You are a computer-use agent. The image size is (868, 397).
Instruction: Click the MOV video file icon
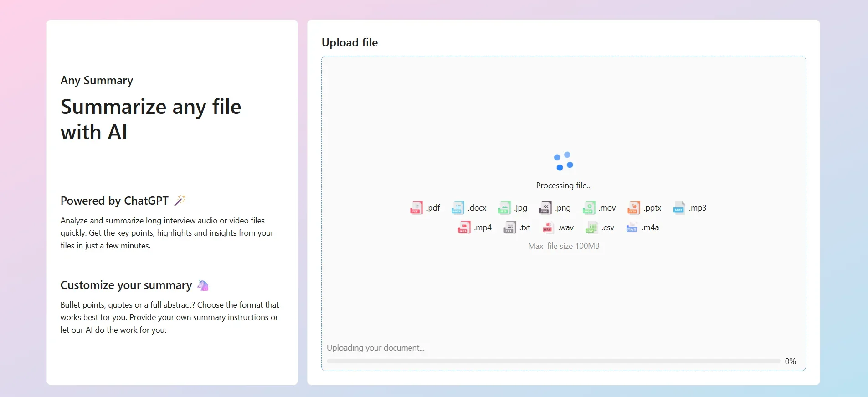tap(589, 208)
